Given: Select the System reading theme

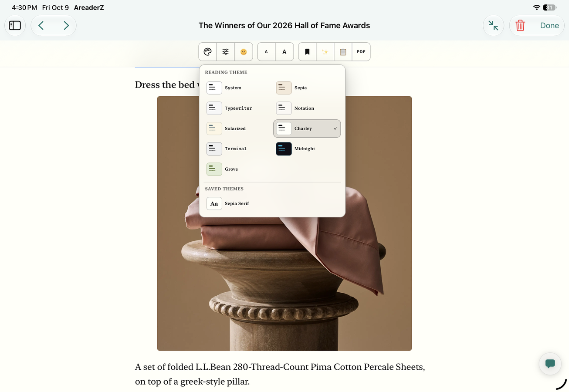Looking at the screenshot, I should (237, 88).
